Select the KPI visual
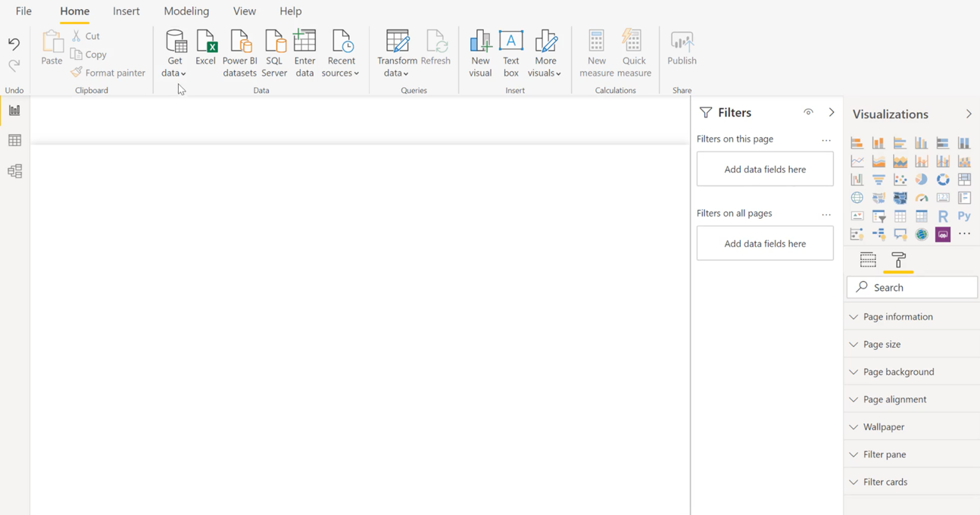The width and height of the screenshot is (980, 515). pyautogui.click(x=857, y=216)
